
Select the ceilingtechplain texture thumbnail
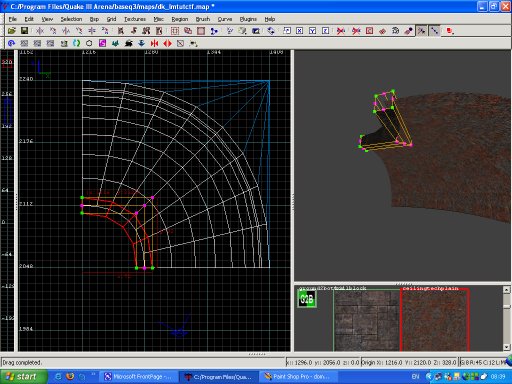tap(435, 320)
